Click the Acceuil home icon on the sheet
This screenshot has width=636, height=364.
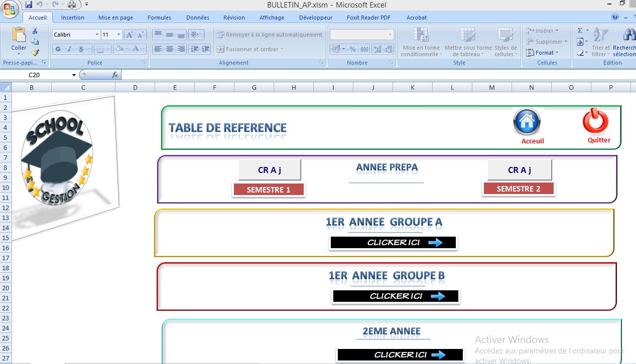pos(527,121)
